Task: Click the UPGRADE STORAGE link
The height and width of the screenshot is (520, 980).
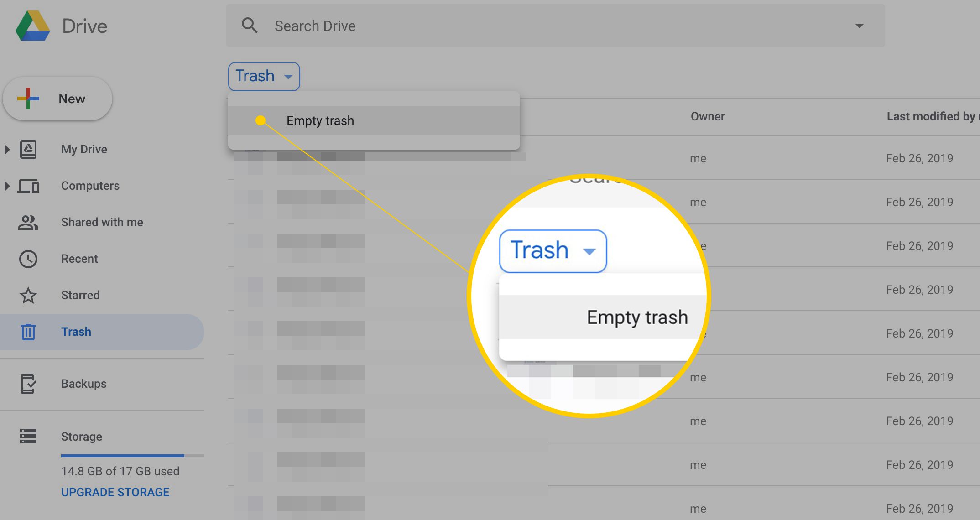Action: (115, 492)
